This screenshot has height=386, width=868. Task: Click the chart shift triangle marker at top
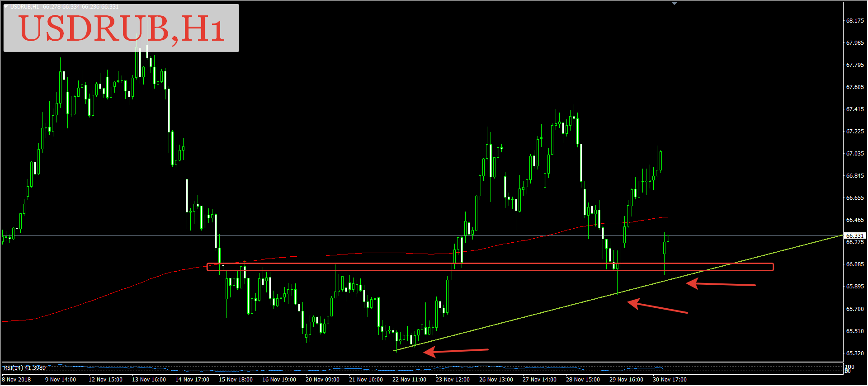(674, 3)
